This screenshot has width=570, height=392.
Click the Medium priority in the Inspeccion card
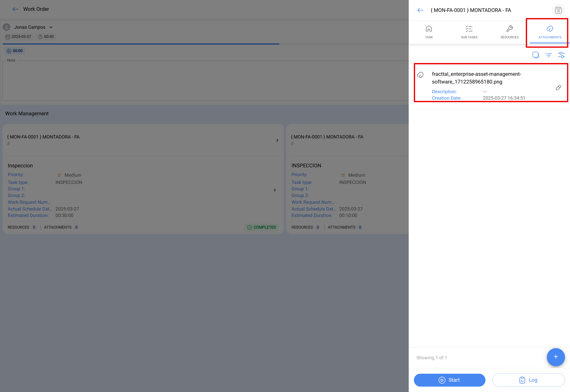[69, 175]
